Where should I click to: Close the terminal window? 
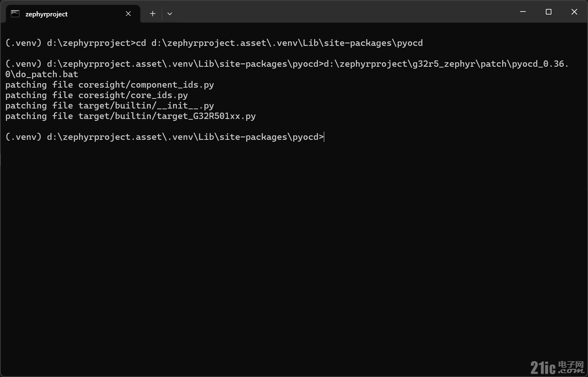(574, 12)
